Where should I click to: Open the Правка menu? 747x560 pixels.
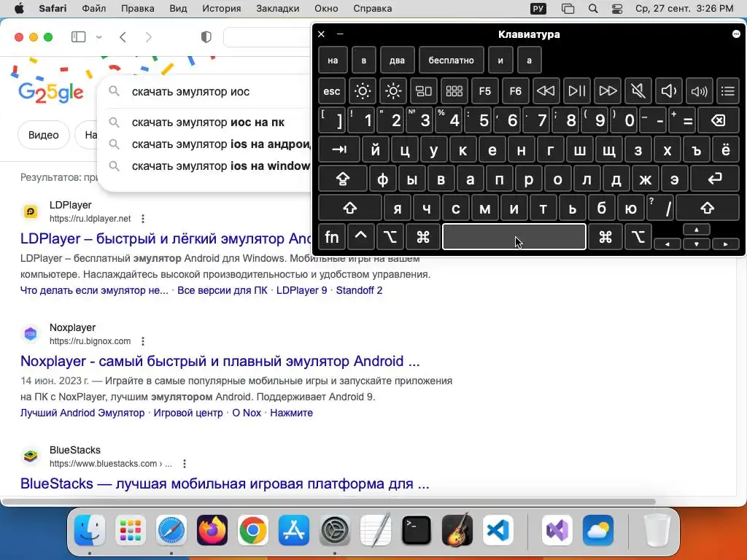click(138, 9)
